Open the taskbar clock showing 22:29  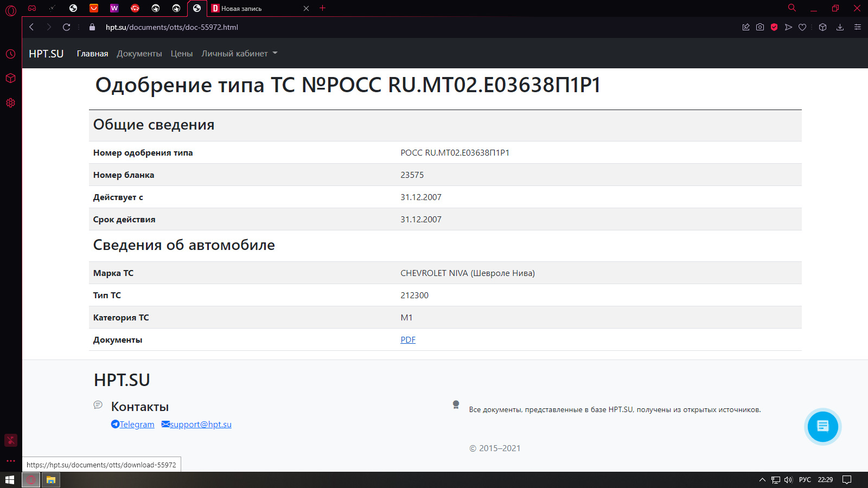825,480
